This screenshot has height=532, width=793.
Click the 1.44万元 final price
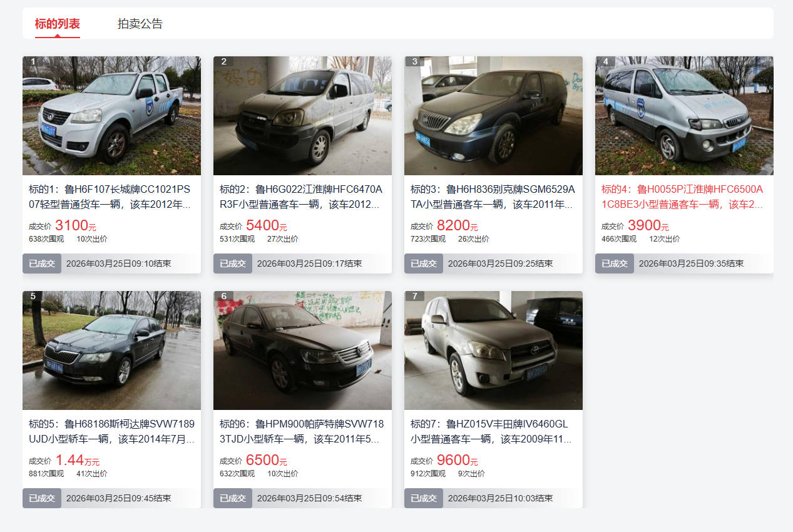coord(77,460)
